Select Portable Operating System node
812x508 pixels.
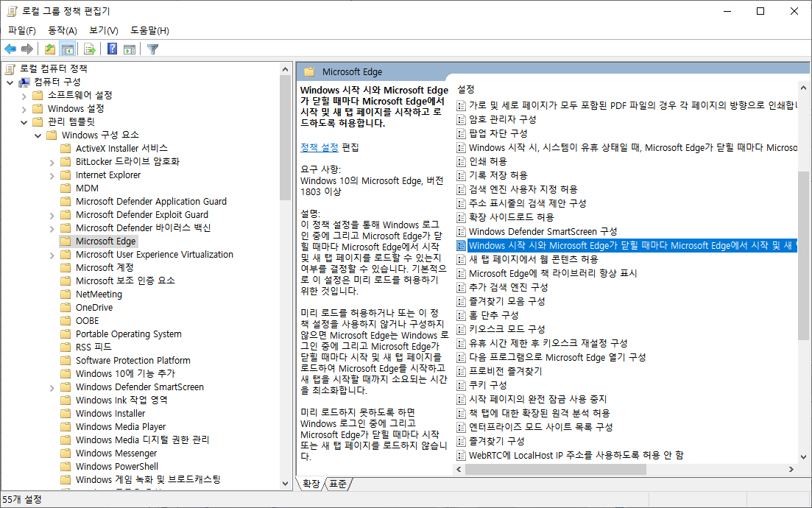click(x=128, y=334)
